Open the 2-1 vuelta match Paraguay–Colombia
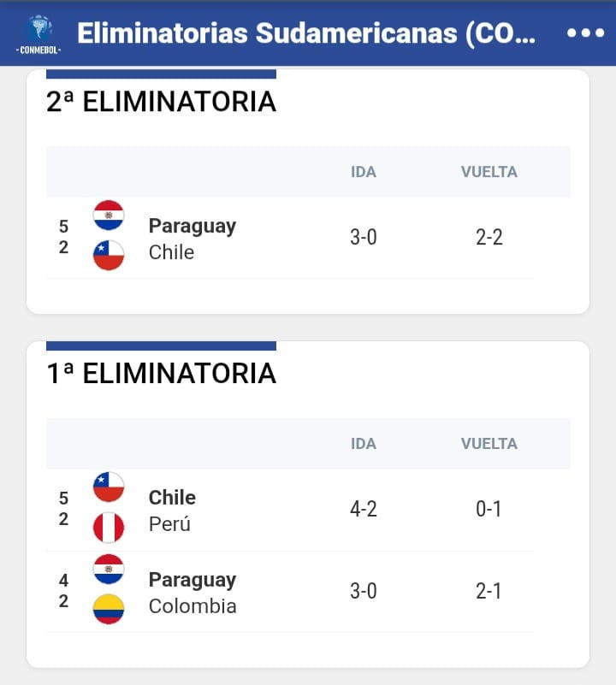This screenshot has width=616, height=685. point(489,592)
